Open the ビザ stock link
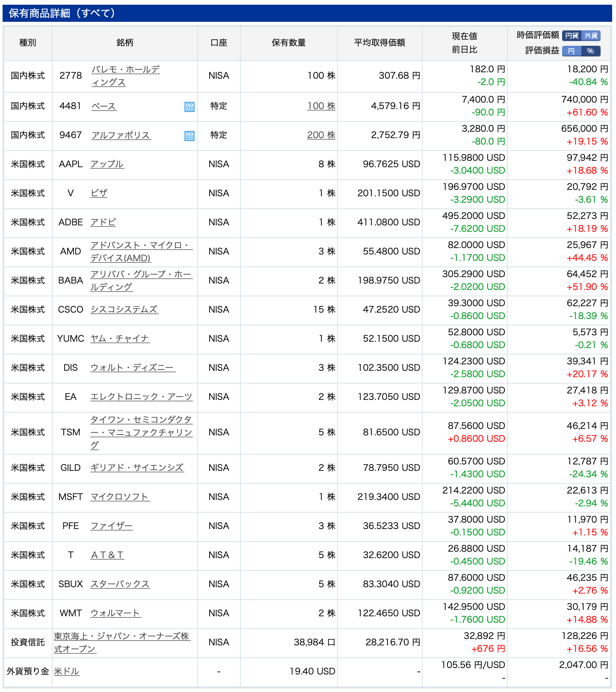This screenshot has width=616, height=692. [99, 193]
